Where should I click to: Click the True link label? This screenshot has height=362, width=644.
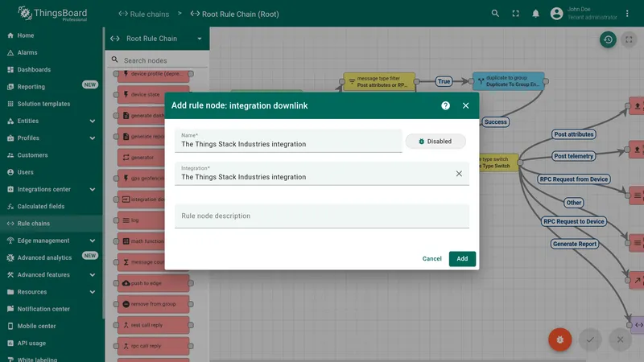444,81
